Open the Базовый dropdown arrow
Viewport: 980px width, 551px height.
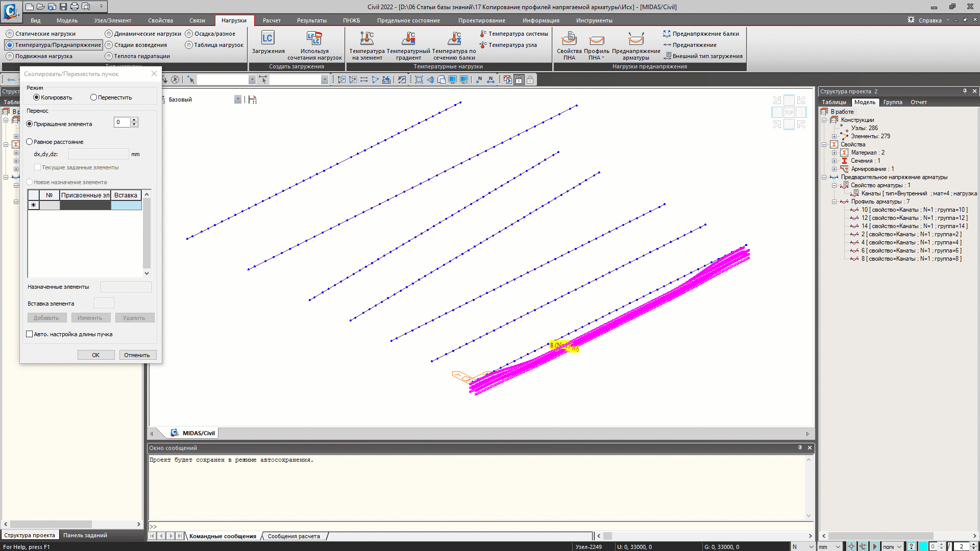pos(238,99)
